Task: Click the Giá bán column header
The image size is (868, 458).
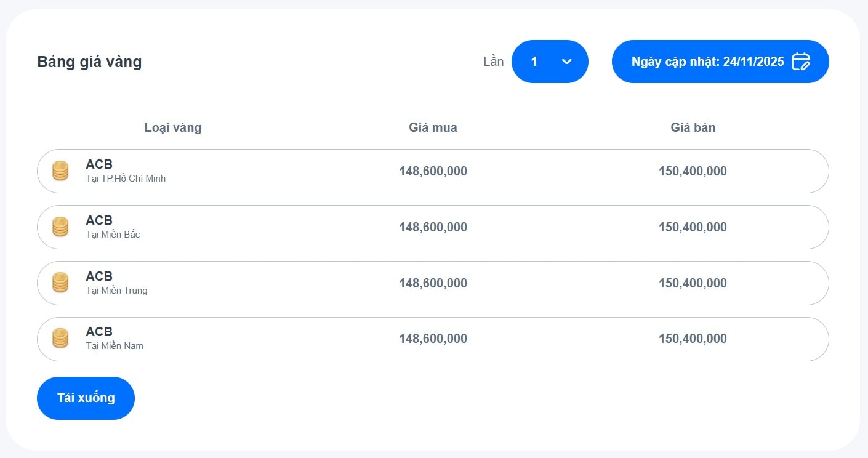Action: (x=693, y=127)
